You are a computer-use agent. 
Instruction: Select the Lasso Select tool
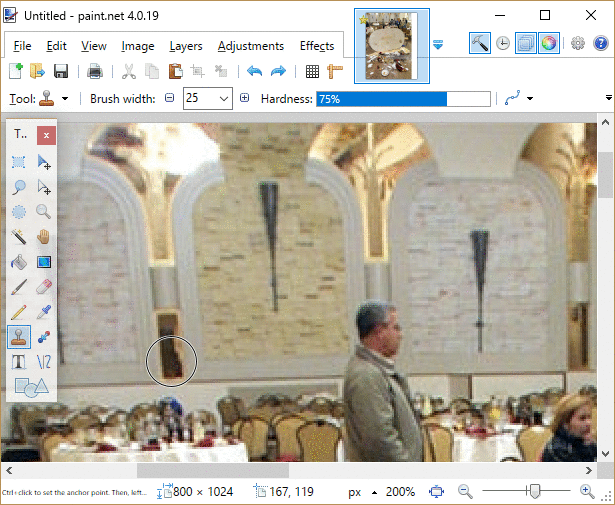tap(19, 187)
